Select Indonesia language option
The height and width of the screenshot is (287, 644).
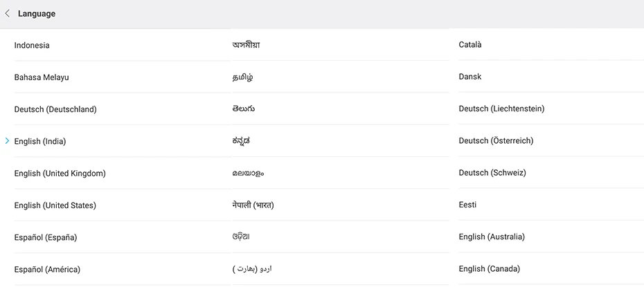[x=32, y=45]
